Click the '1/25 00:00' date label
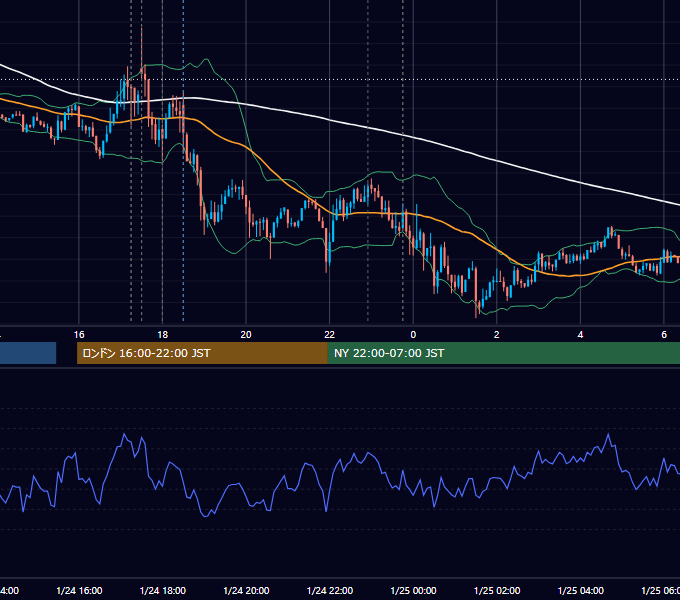The height and width of the screenshot is (600, 680). pos(413,591)
